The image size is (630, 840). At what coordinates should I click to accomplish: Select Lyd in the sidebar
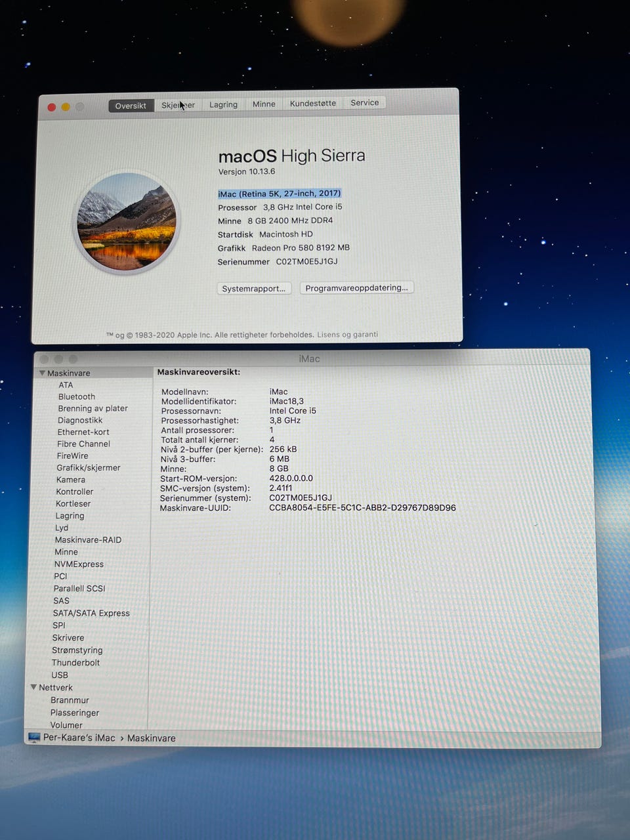pyautogui.click(x=62, y=528)
